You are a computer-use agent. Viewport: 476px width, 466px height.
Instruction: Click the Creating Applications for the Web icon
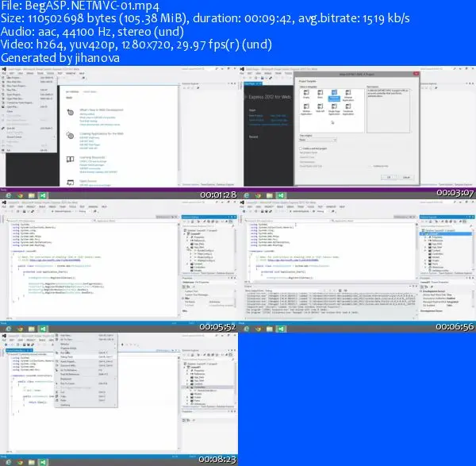coord(71,136)
